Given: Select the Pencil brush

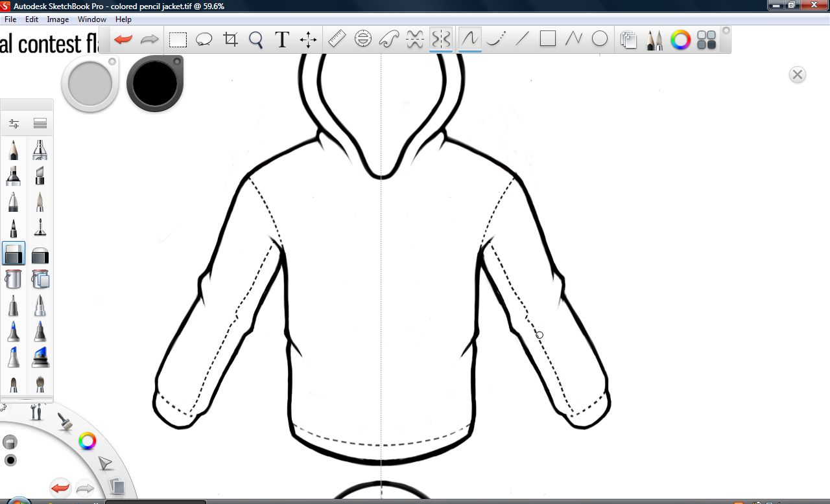Looking at the screenshot, I should click(14, 150).
